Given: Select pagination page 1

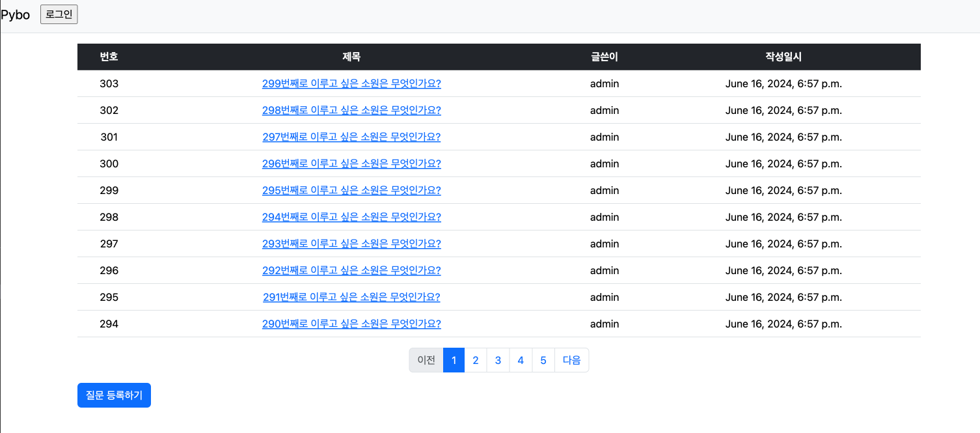Looking at the screenshot, I should coord(454,360).
